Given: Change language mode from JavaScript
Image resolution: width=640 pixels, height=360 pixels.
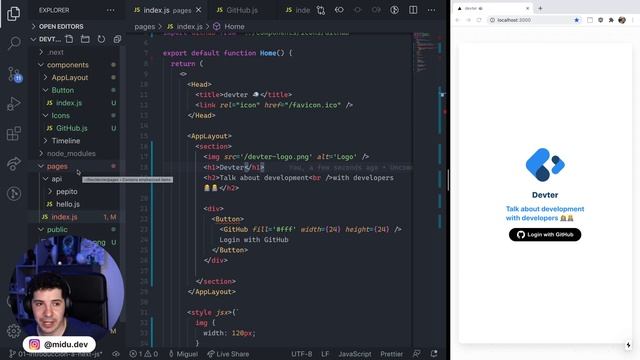Looking at the screenshot, I should [x=355, y=354].
